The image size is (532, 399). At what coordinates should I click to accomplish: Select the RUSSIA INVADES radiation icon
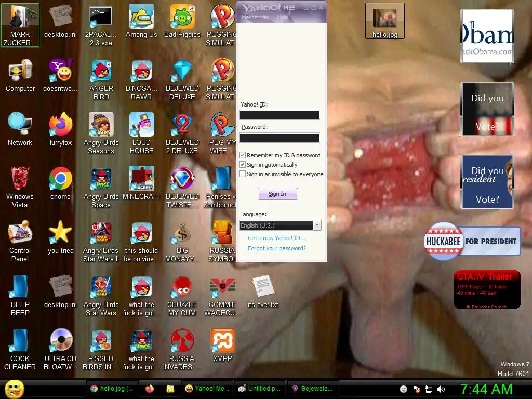pyautogui.click(x=182, y=349)
